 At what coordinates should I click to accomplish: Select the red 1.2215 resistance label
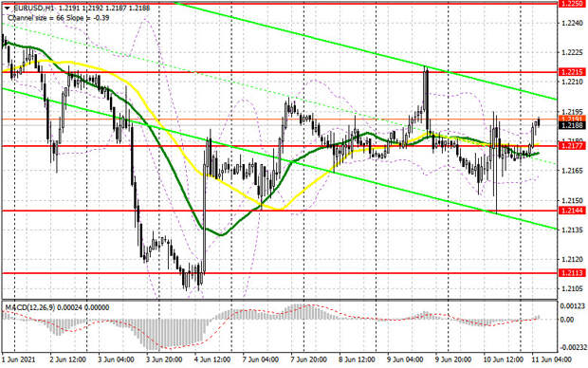(572, 72)
